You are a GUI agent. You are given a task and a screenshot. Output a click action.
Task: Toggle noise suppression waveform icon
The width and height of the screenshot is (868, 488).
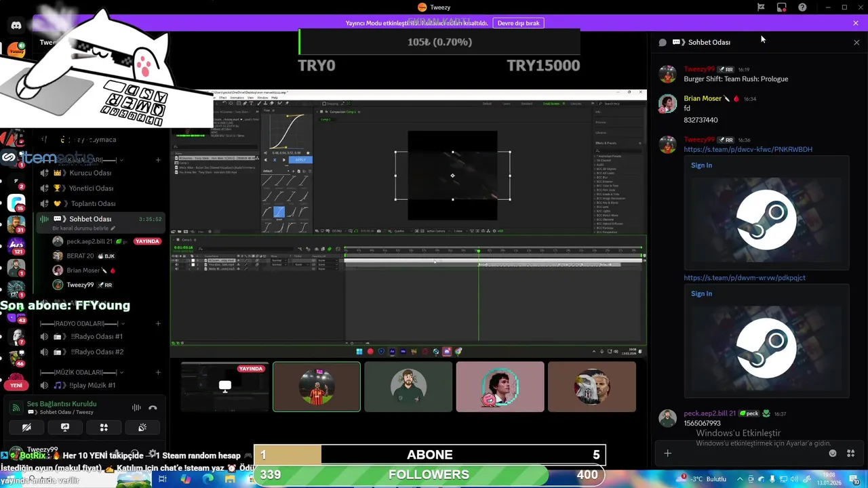click(x=136, y=407)
